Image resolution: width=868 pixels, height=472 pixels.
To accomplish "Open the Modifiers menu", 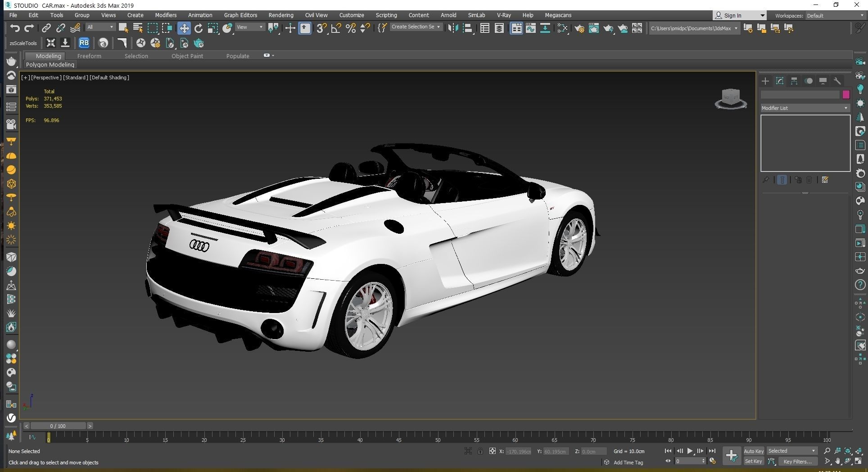I will click(166, 15).
